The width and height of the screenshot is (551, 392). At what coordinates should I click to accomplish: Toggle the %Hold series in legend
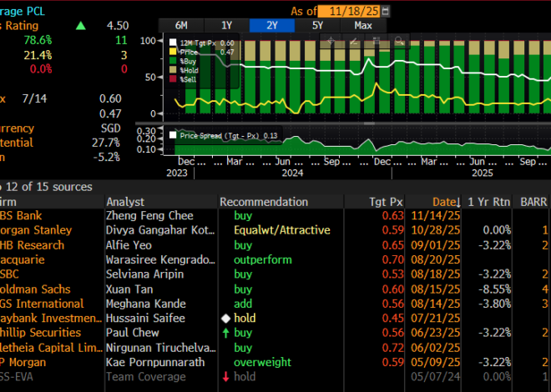173,70
